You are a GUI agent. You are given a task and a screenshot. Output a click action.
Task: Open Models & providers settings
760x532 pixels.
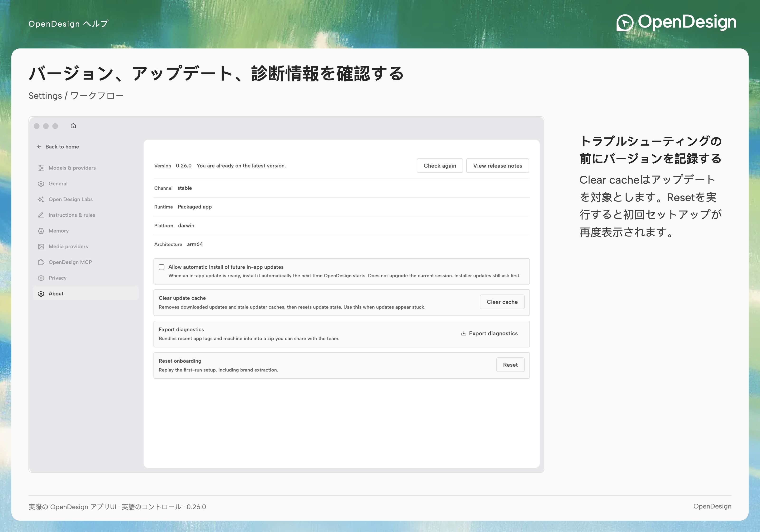click(x=86, y=168)
